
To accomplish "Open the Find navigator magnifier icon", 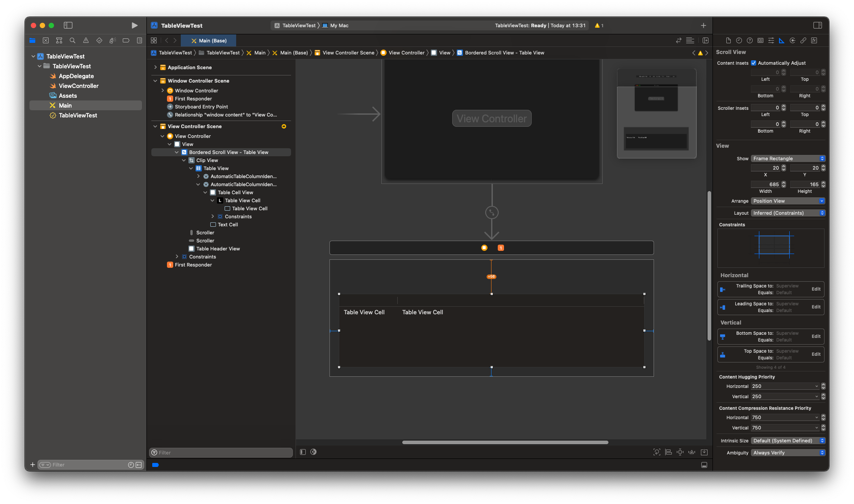I will [72, 41].
